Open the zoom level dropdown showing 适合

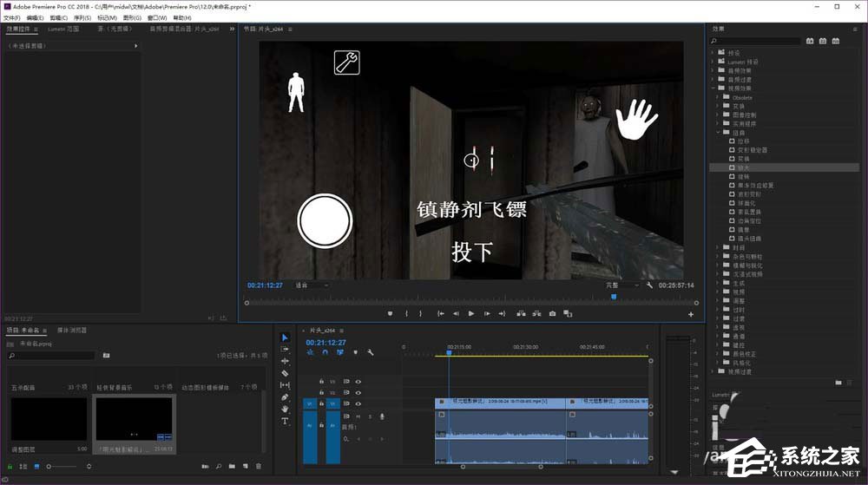pos(312,285)
